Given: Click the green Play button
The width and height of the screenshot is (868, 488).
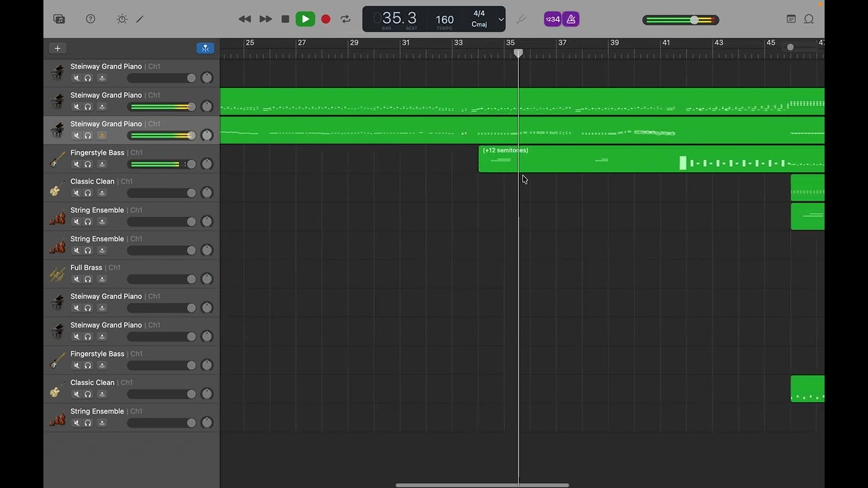Looking at the screenshot, I should click(305, 19).
